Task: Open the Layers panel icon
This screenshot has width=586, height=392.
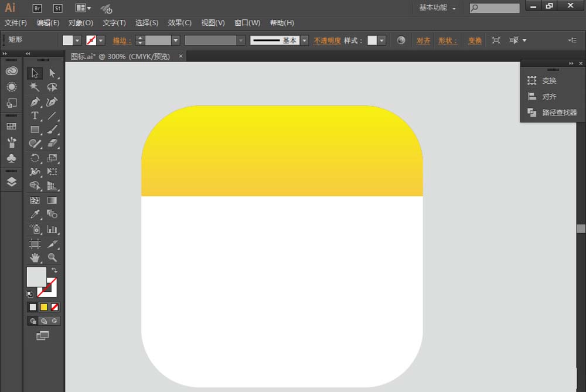Action: pos(12,182)
